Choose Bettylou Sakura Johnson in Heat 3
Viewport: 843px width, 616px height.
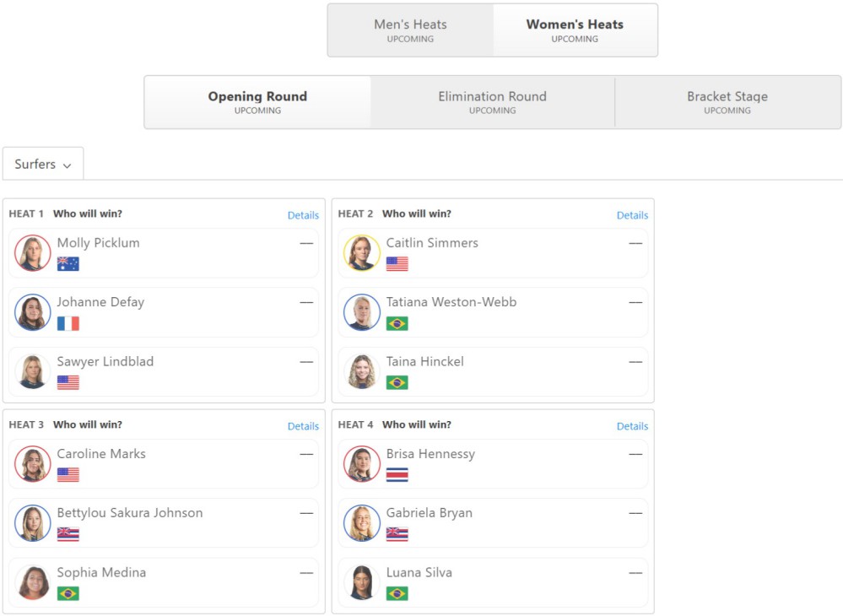click(164, 523)
